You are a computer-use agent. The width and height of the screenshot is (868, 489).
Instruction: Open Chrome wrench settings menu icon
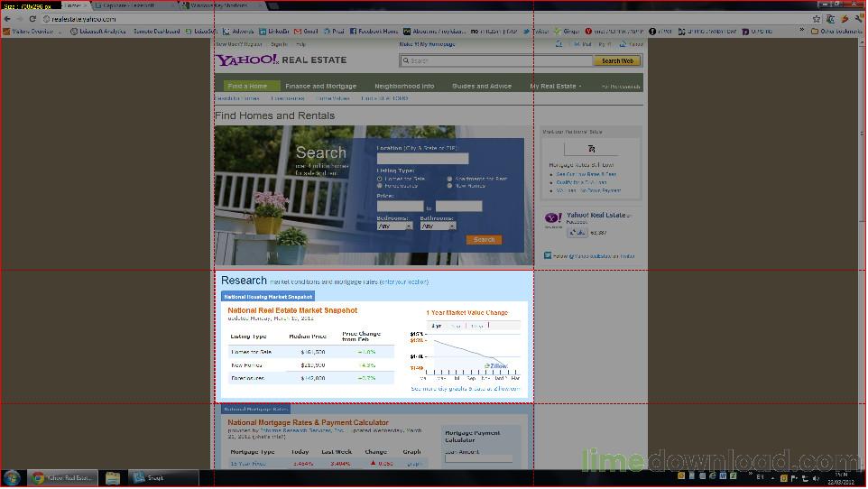pyautogui.click(x=859, y=19)
